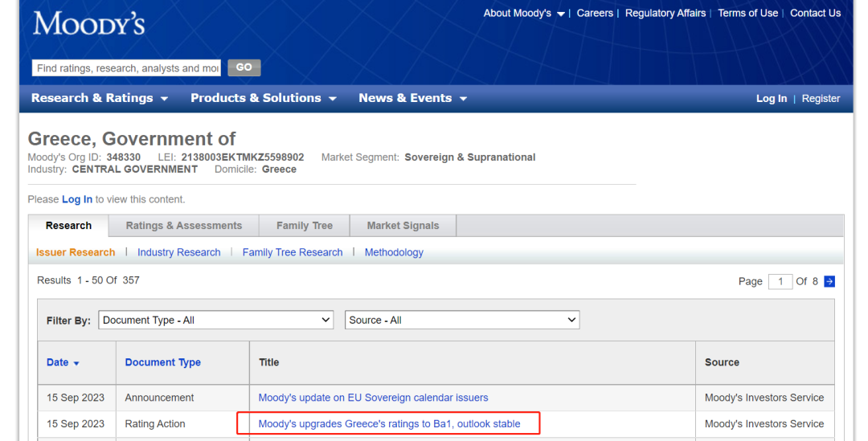Viewport: 868px width, 441px height.
Task: Switch to Family Tree tab
Action: (x=305, y=226)
